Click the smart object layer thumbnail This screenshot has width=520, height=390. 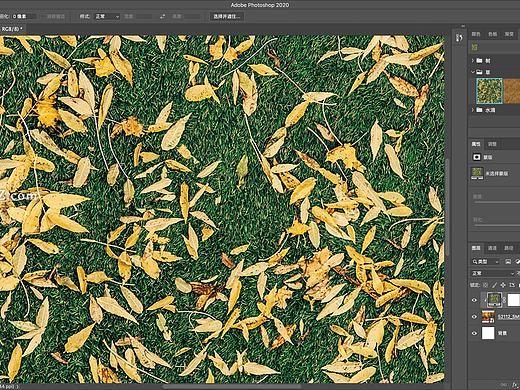click(488, 316)
